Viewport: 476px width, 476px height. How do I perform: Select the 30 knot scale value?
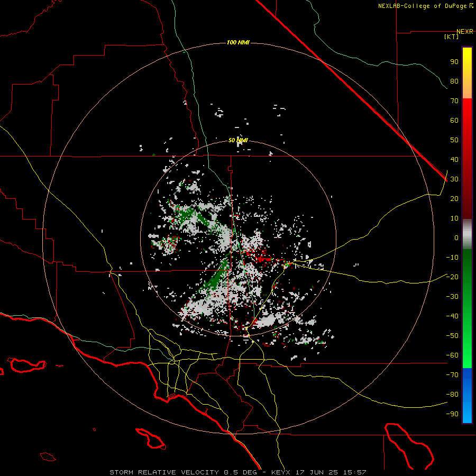454,179
